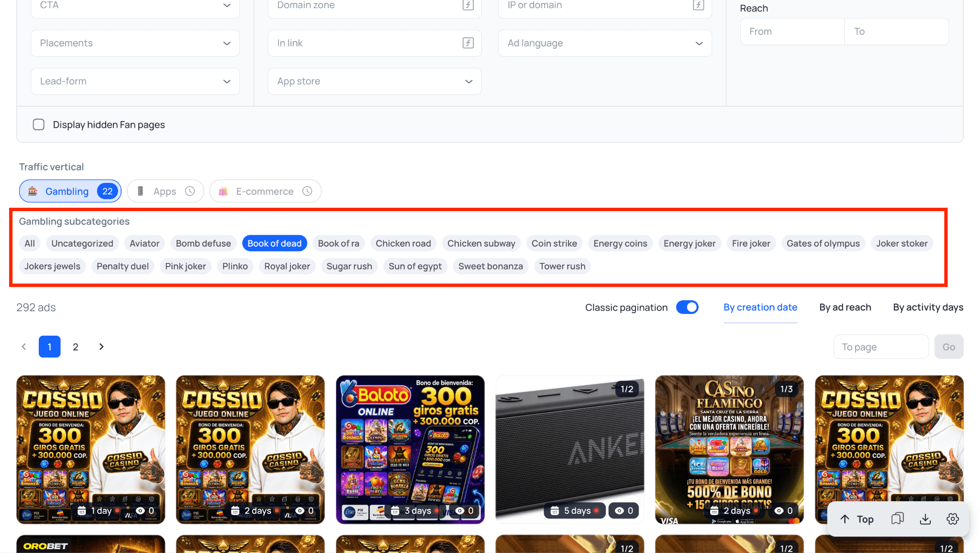Click the Go button

[949, 347]
